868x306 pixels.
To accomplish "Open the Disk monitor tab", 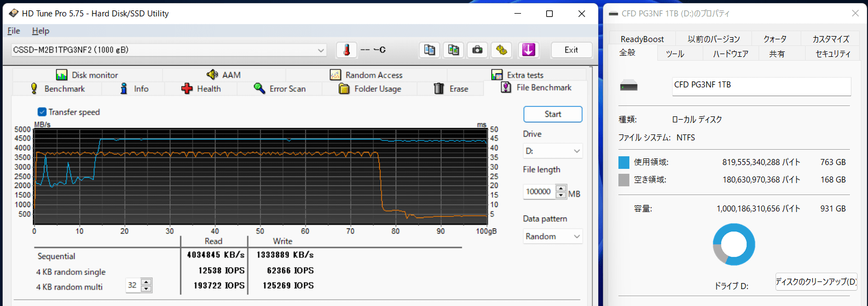I will 87,75.
